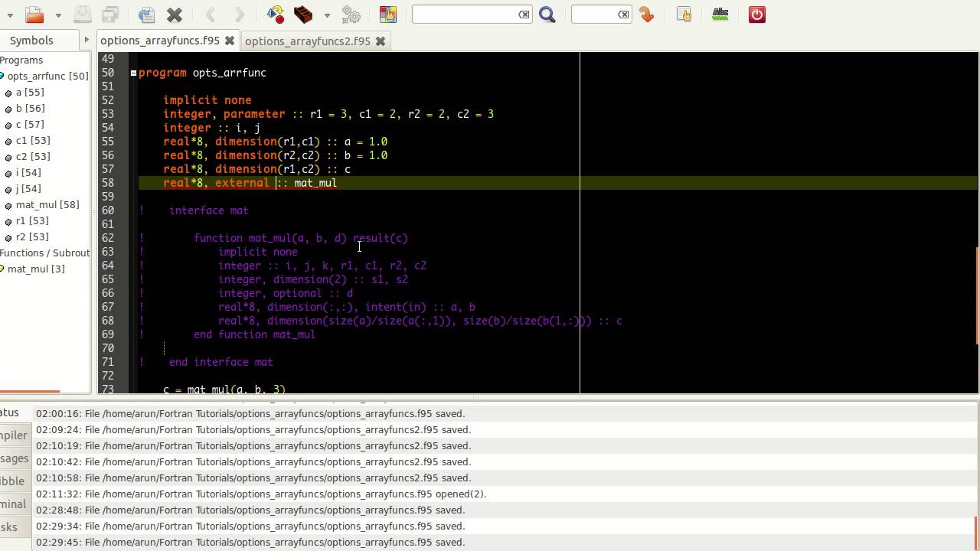Click the Build brick icon
Image resolution: width=980 pixels, height=551 pixels.
coord(303,15)
